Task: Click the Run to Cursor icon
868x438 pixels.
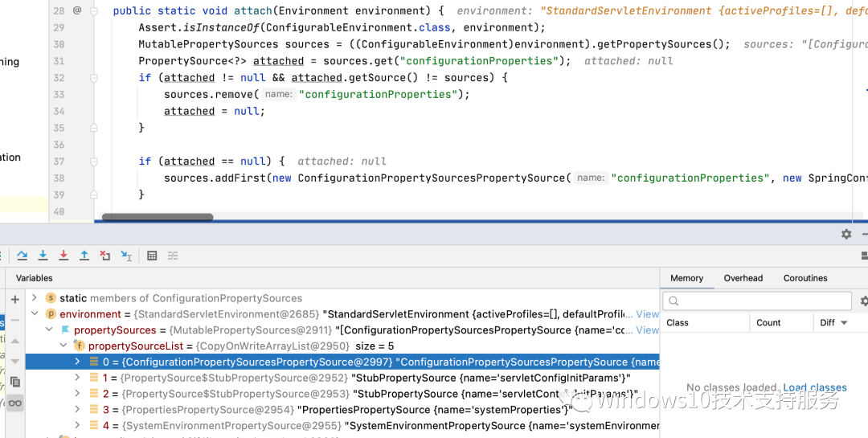Action: (126, 256)
